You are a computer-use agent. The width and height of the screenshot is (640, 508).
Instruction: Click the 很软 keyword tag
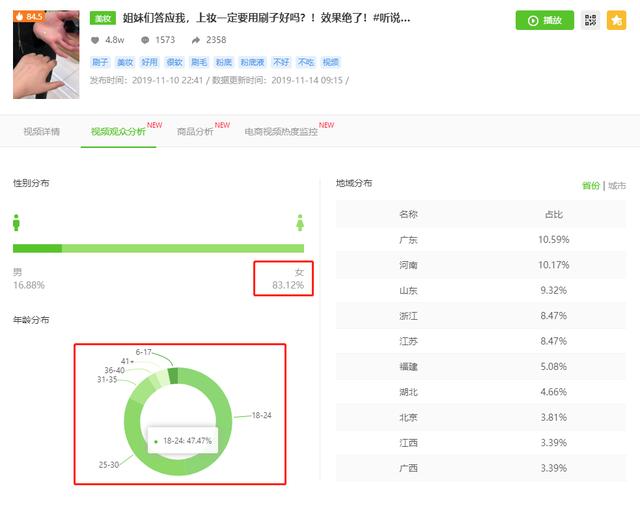[174, 62]
